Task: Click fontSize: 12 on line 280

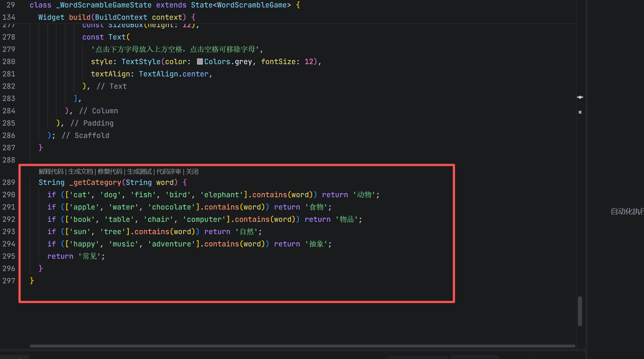Action: tap(287, 62)
